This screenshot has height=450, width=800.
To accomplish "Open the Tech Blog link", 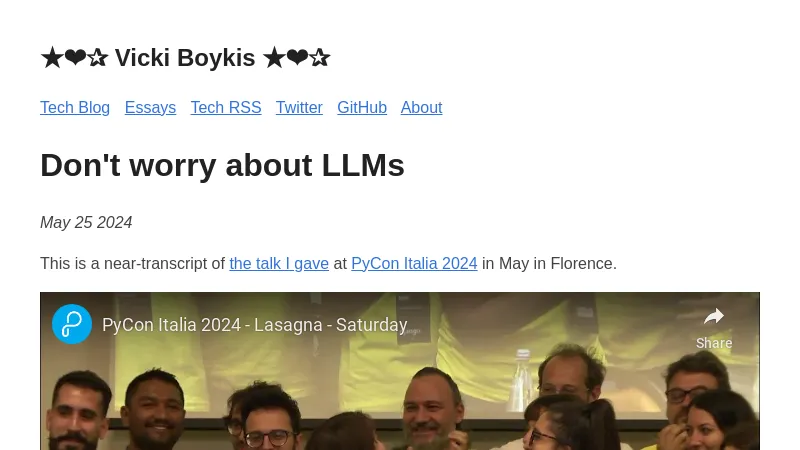I will tap(75, 108).
